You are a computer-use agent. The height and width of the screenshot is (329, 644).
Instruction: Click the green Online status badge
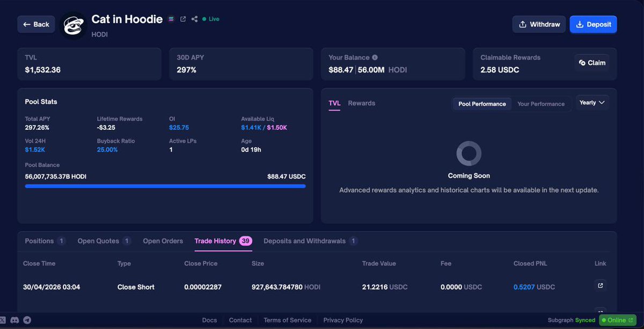pos(617,320)
